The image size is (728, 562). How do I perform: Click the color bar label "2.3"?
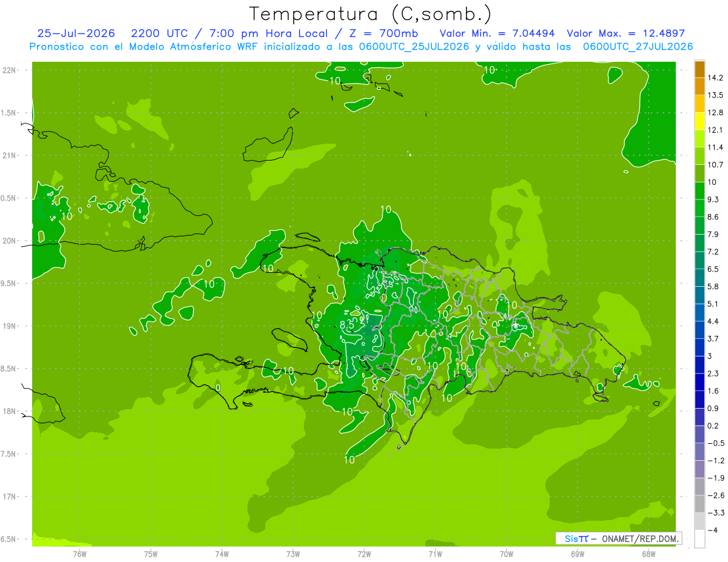point(713,373)
